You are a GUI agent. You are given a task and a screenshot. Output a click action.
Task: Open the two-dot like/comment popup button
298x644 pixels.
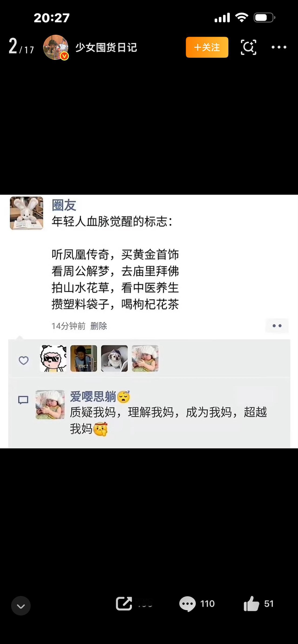[x=277, y=326]
